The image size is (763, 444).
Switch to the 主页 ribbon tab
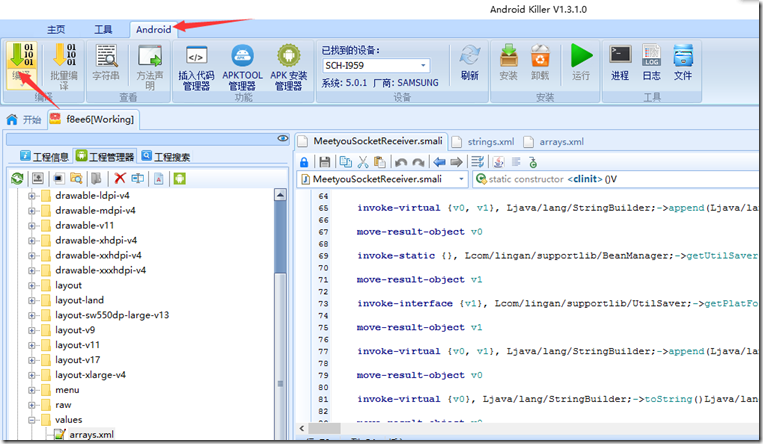coord(56,30)
